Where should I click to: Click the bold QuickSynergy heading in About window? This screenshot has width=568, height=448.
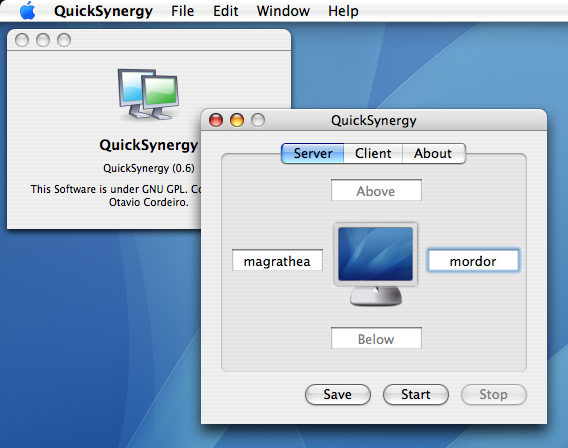click(149, 145)
